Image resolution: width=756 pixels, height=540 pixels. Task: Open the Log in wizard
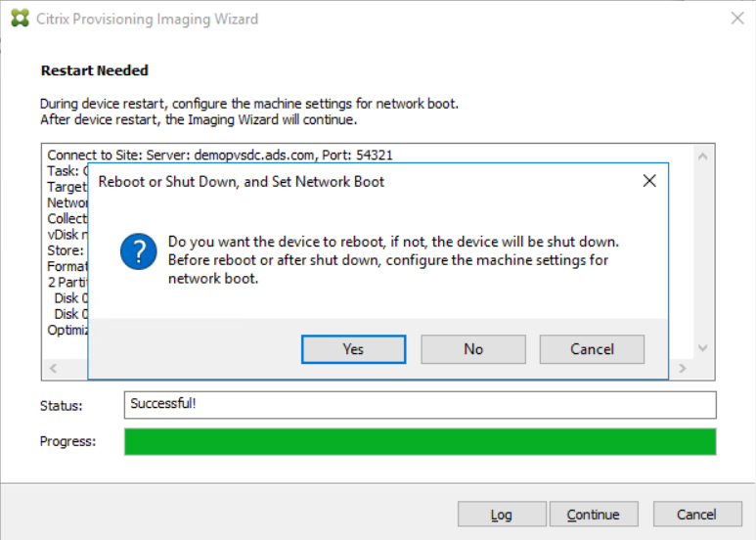coord(502,515)
